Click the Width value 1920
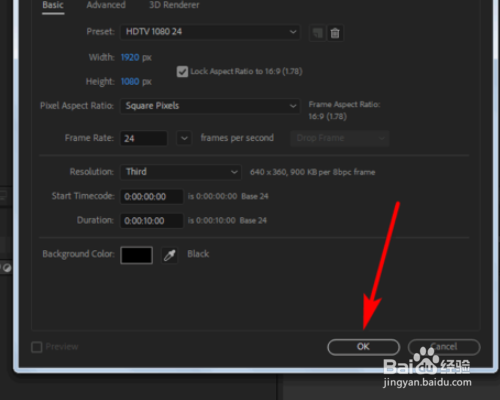This screenshot has width=500, height=400. coord(130,57)
